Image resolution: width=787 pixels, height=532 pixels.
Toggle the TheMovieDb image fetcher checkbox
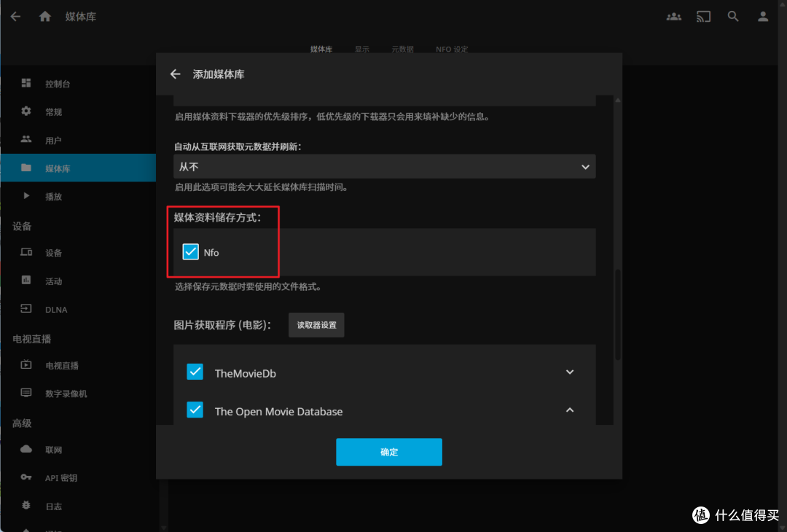[195, 372]
